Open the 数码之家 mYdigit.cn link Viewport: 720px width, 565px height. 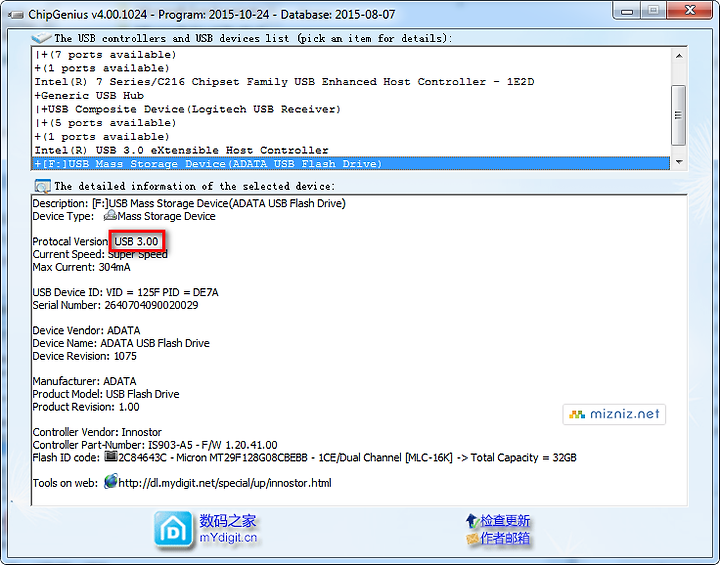[x=228, y=529]
